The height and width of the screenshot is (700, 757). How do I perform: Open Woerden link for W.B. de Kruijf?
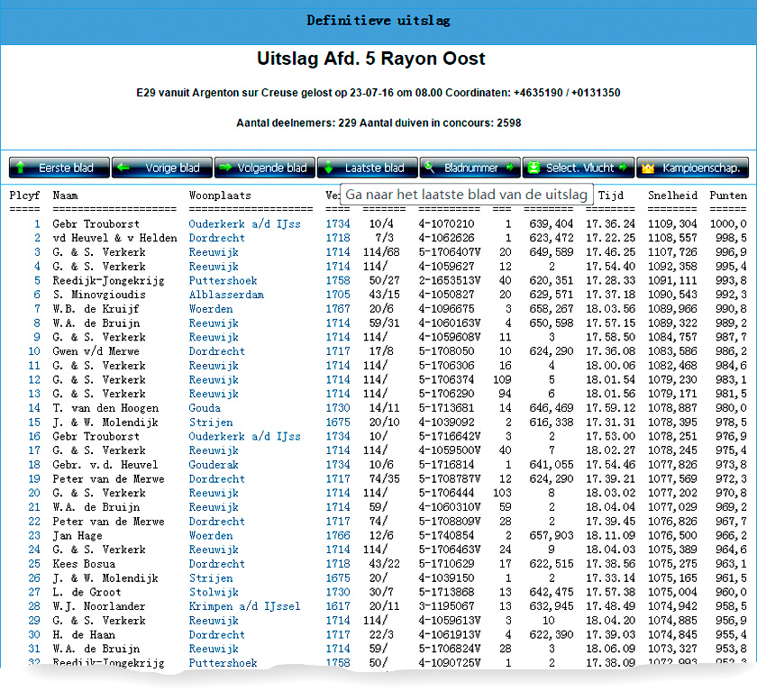pyautogui.click(x=211, y=309)
